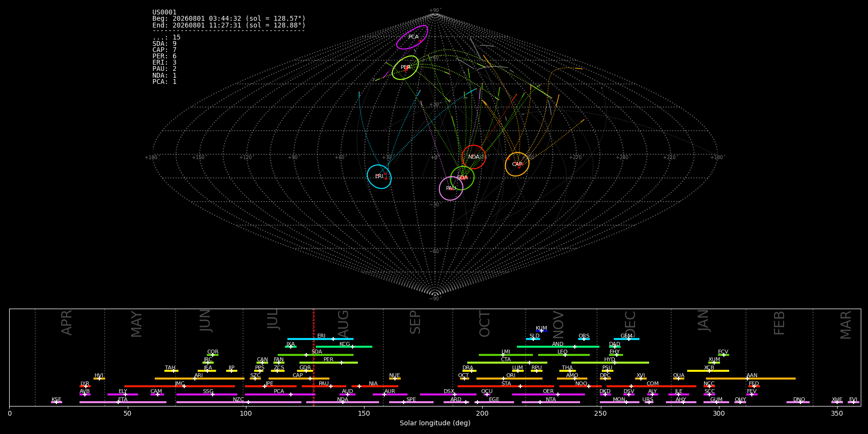Viewport: 868px width, 434px height.
Task: Select the 'ERI: 3' count entry
Action: pos(164,63)
